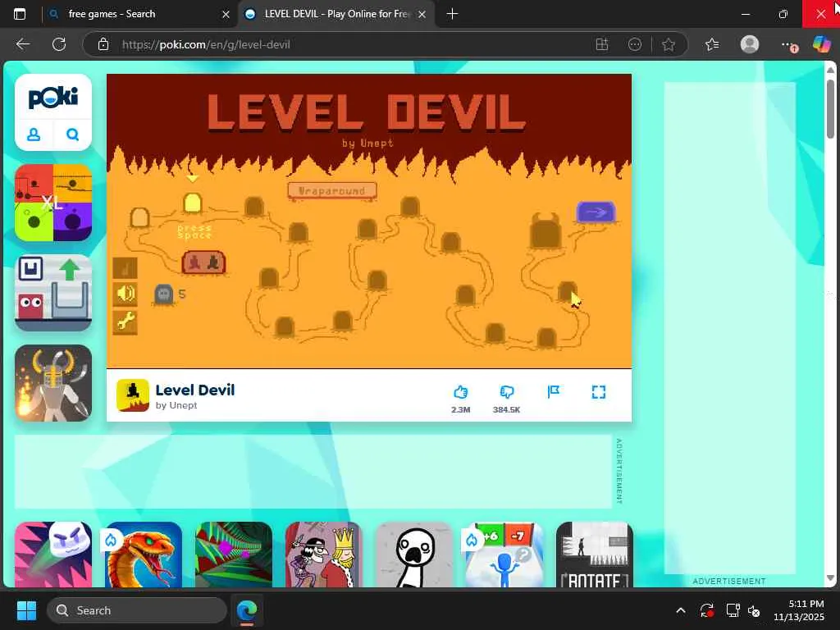Image resolution: width=840 pixels, height=630 pixels.
Task: Report the game using flag icon
Action: 554,392
